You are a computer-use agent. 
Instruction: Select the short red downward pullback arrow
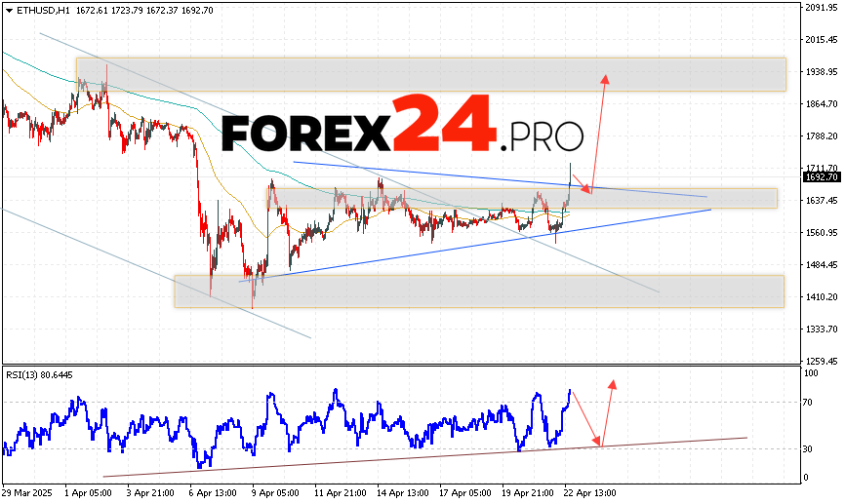581,183
